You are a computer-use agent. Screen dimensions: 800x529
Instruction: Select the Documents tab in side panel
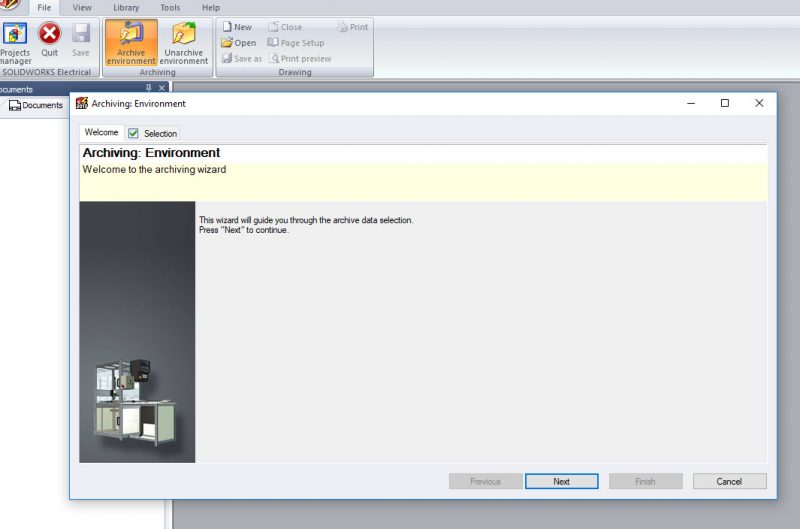[x=36, y=105]
